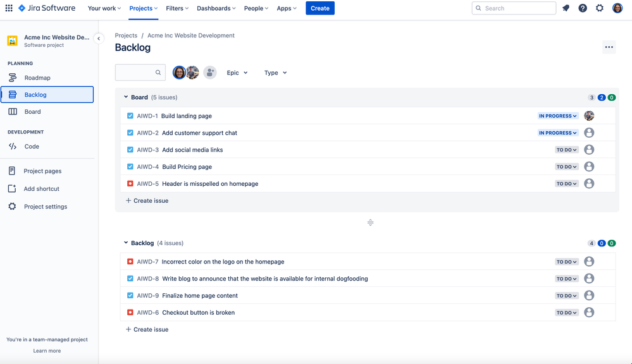Open the Projects menu
632x364 pixels.
[x=144, y=8]
